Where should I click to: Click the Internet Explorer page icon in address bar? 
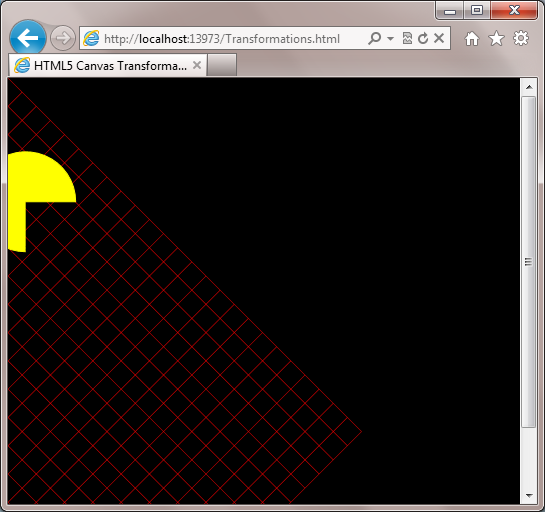pos(91,38)
